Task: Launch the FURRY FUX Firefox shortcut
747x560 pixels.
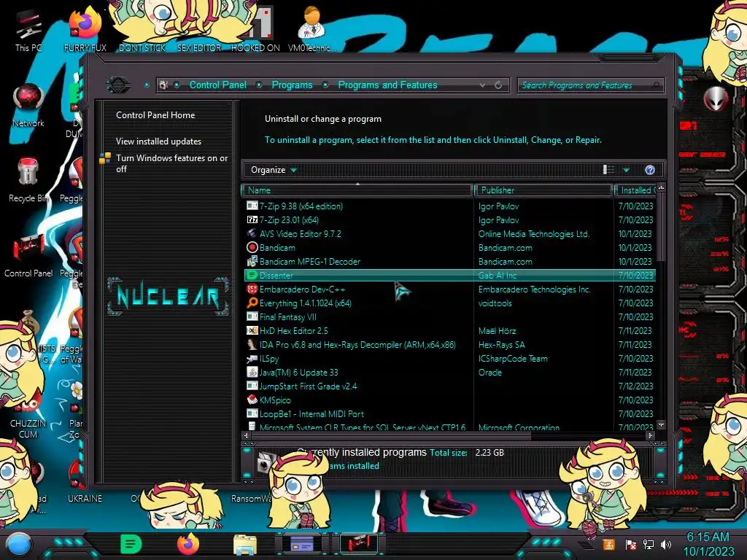Action: [x=85, y=31]
